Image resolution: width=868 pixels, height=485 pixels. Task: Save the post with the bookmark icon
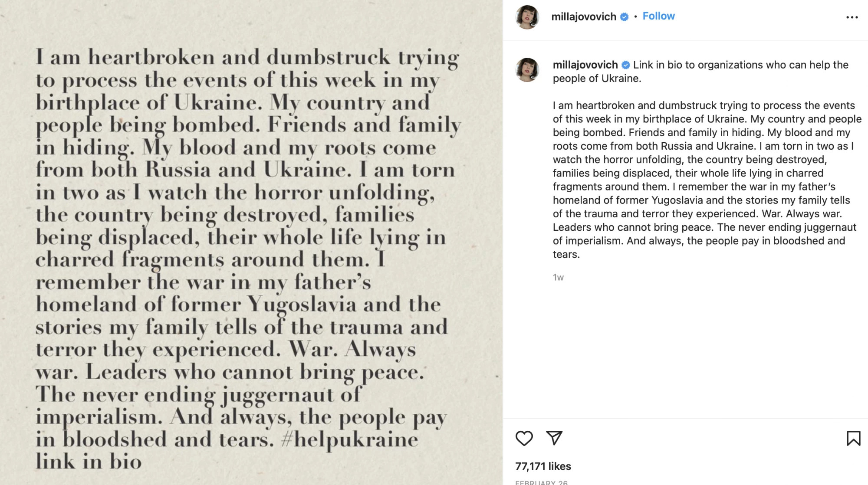(853, 438)
